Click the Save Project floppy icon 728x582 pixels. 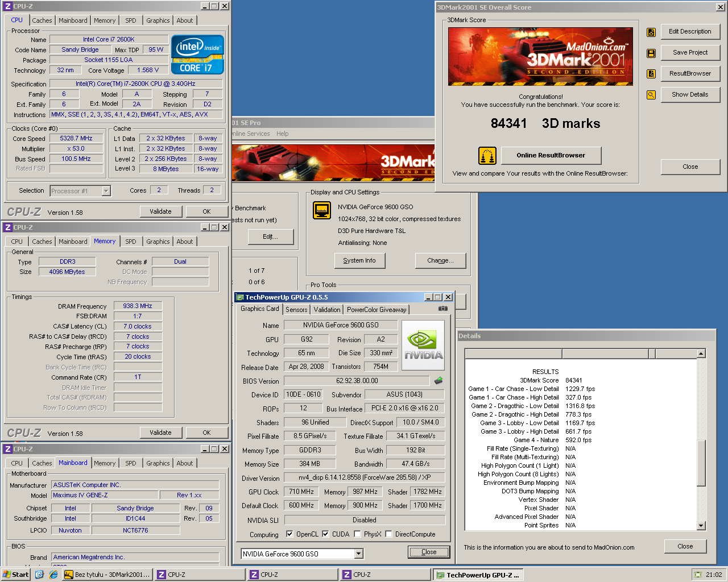pyautogui.click(x=651, y=53)
